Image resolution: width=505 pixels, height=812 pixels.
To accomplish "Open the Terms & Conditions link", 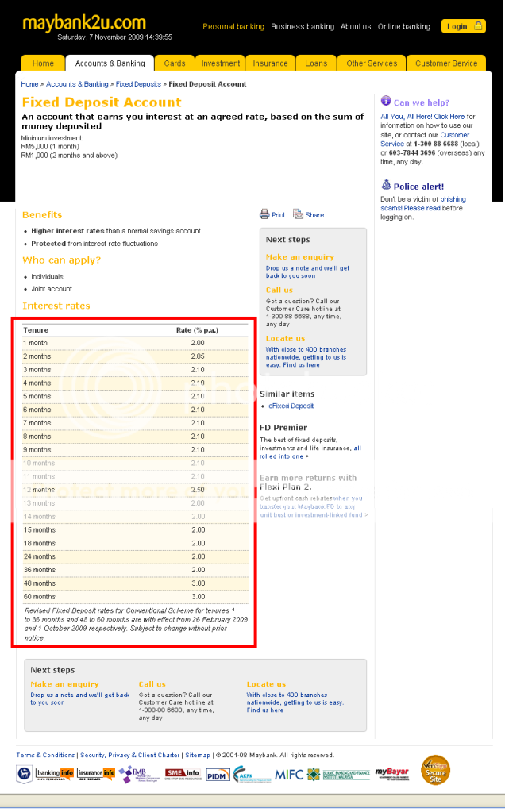I will (45, 755).
